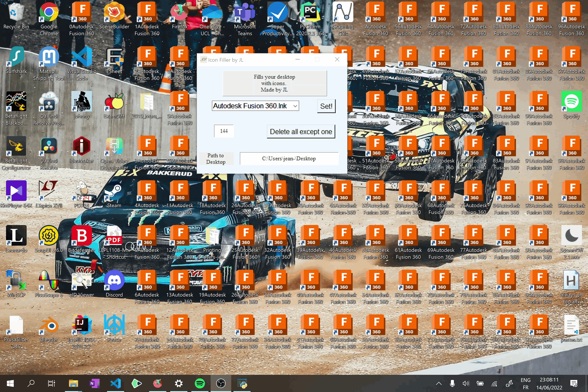
Task: Click the Surfshark desktop icon
Action: coord(16,57)
